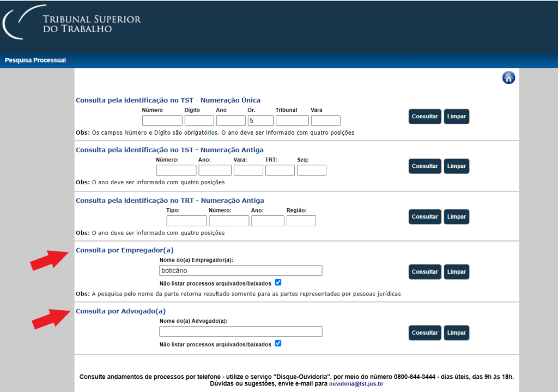
Task: Click the Ano field in TRT Numeração Antiga
Action: click(x=268, y=221)
